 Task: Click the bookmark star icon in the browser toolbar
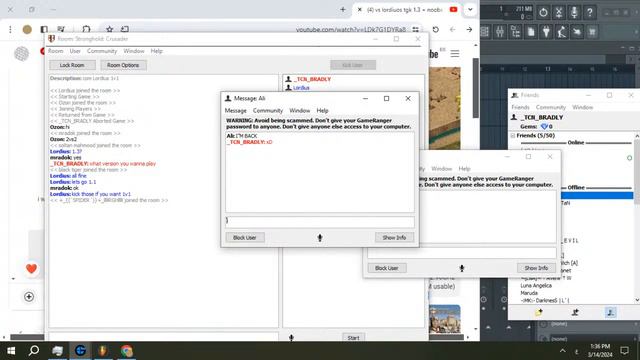click(x=109, y=29)
